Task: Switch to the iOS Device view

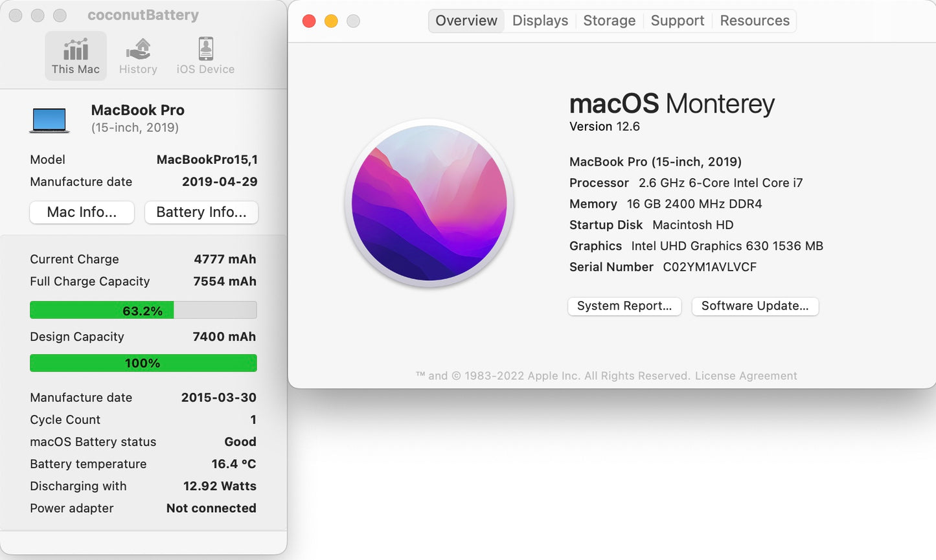Action: click(205, 55)
